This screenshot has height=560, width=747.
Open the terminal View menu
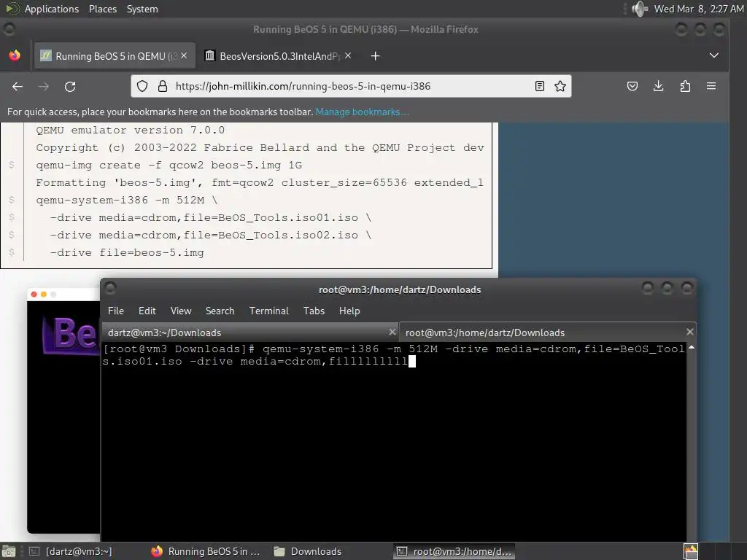click(x=181, y=311)
